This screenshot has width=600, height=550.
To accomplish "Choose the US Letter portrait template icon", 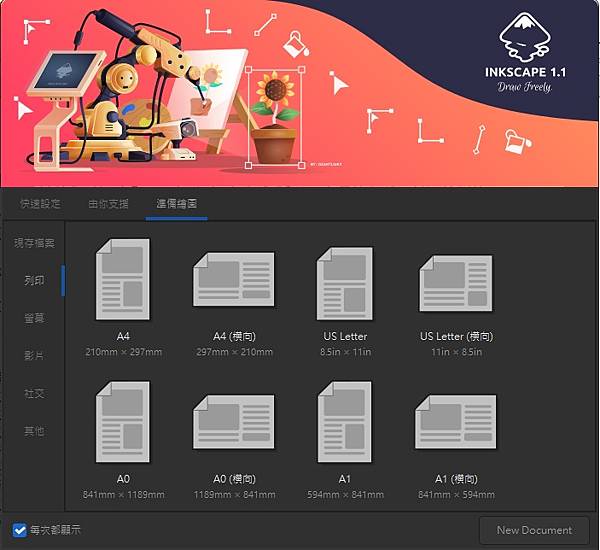I will pos(345,283).
